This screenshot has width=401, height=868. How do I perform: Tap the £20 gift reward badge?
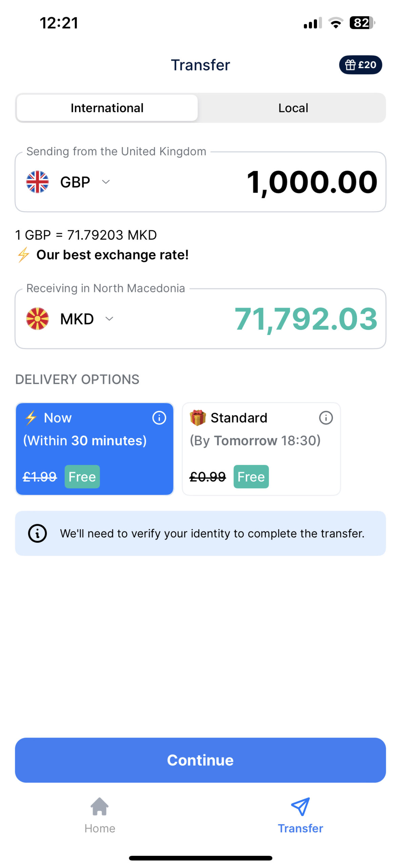click(x=360, y=64)
